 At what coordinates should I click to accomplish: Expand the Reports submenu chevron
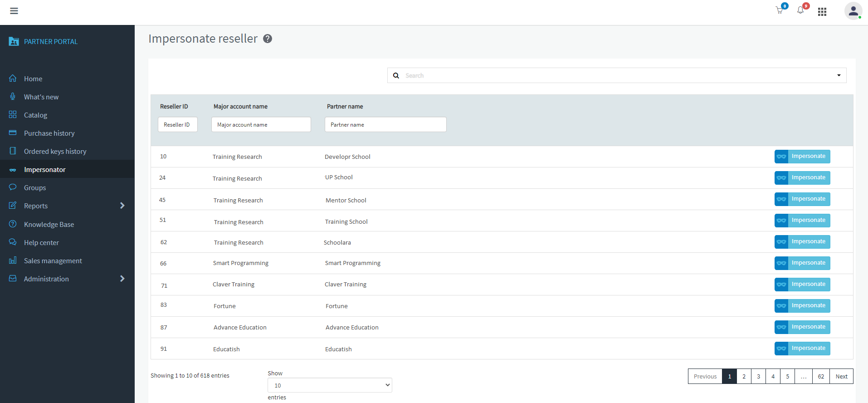[x=122, y=206]
